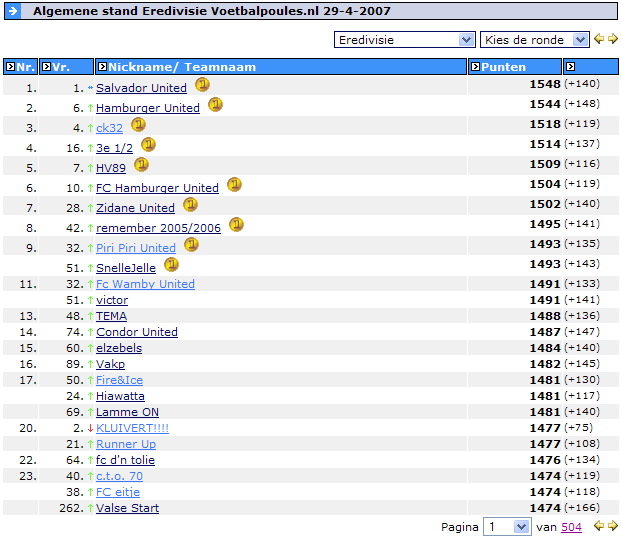
Task: Open the Hamburger United team link
Action: click(147, 108)
